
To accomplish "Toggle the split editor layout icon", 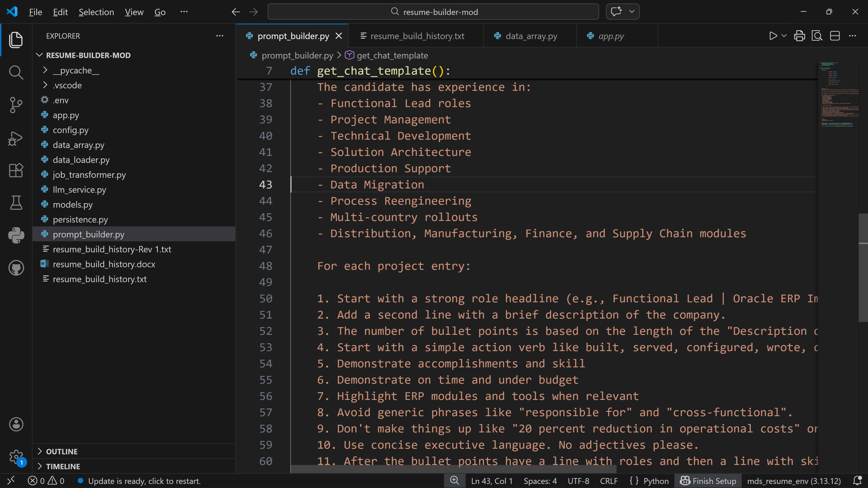I will pos(835,36).
